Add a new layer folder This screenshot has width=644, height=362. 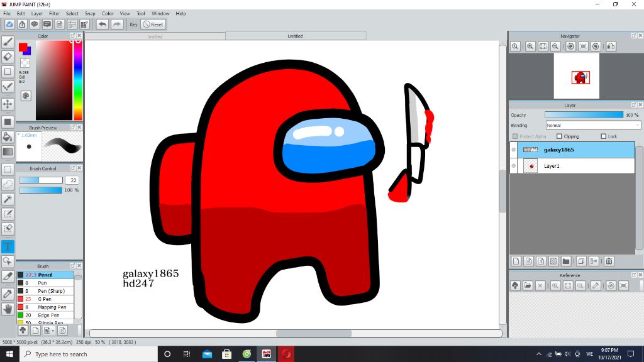click(566, 261)
